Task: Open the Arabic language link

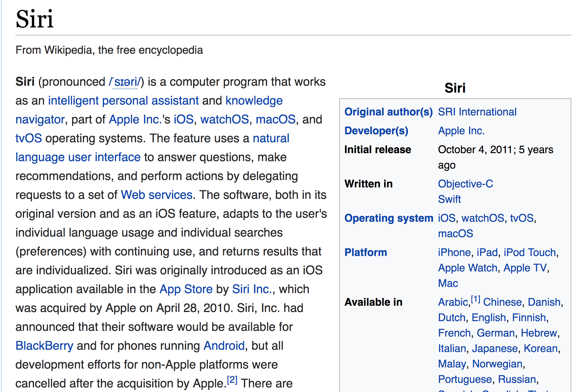Action: [x=453, y=302]
